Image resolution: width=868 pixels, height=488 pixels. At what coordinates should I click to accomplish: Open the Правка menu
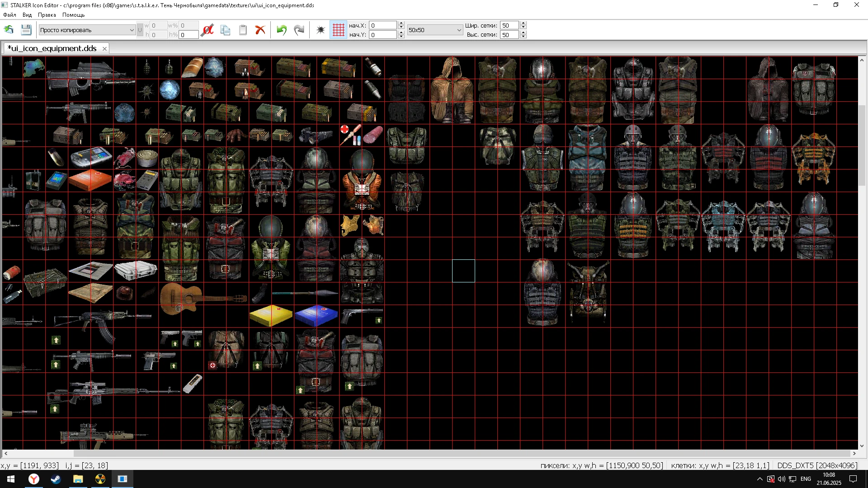coord(47,15)
